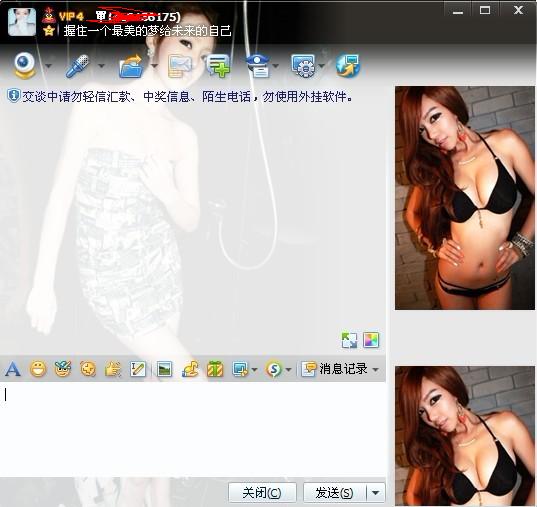Open the globe applications icon
Screen dimensions: 537x507
pyautogui.click(x=347, y=66)
